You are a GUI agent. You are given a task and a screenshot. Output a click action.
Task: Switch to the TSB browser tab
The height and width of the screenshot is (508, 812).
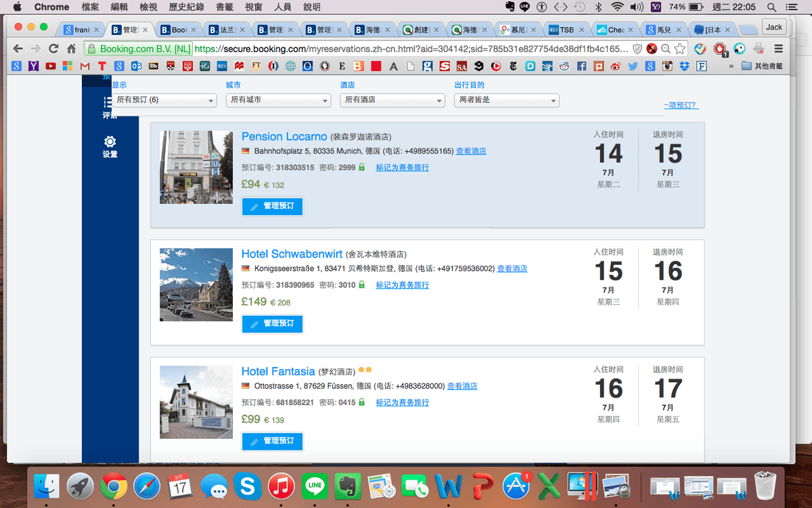[566, 29]
